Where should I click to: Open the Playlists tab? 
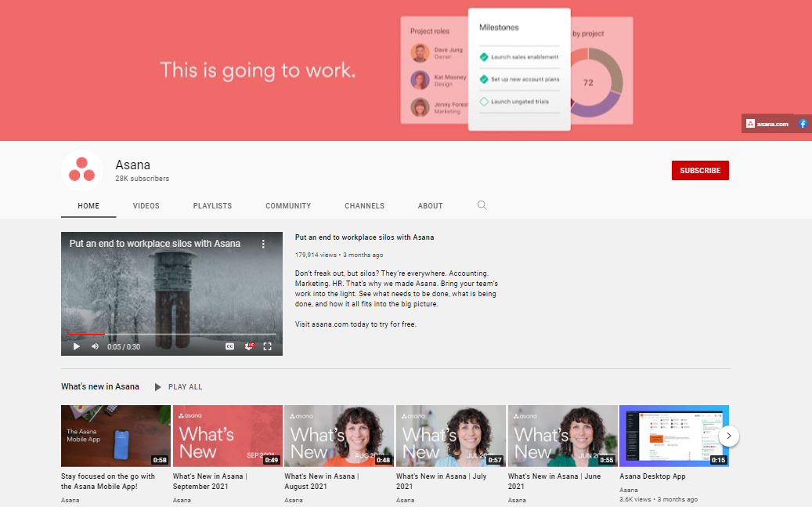(x=212, y=206)
